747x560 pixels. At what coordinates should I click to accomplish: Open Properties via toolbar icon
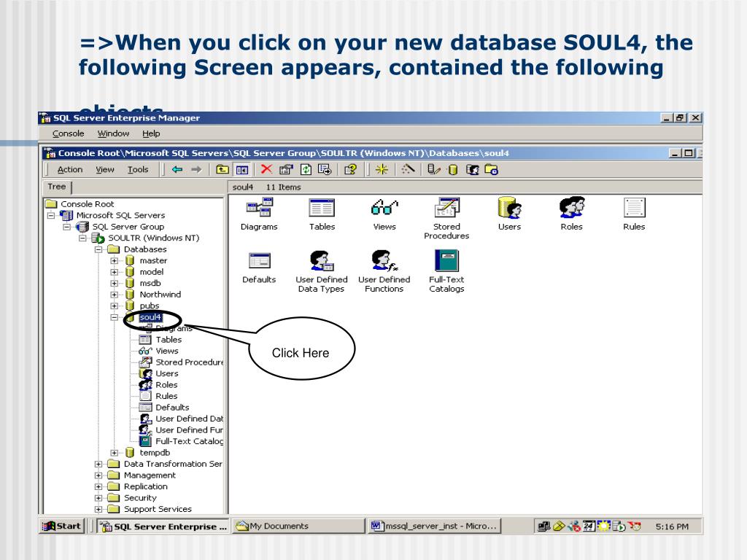286,169
